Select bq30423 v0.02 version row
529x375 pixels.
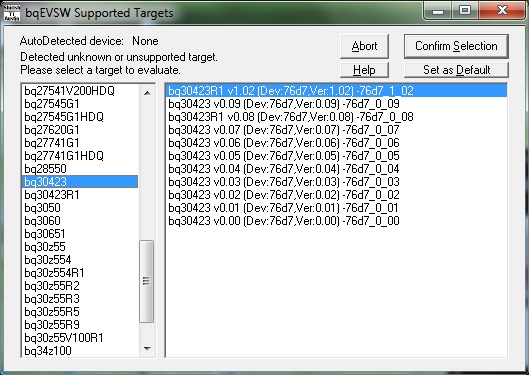coord(336,195)
